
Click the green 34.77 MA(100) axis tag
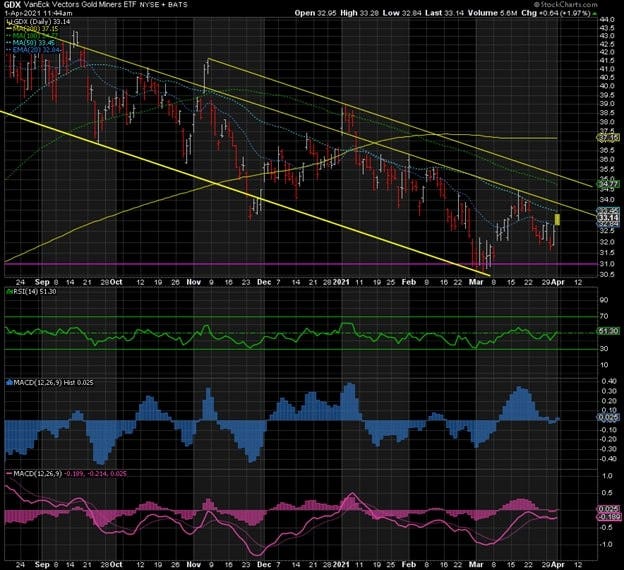click(608, 184)
